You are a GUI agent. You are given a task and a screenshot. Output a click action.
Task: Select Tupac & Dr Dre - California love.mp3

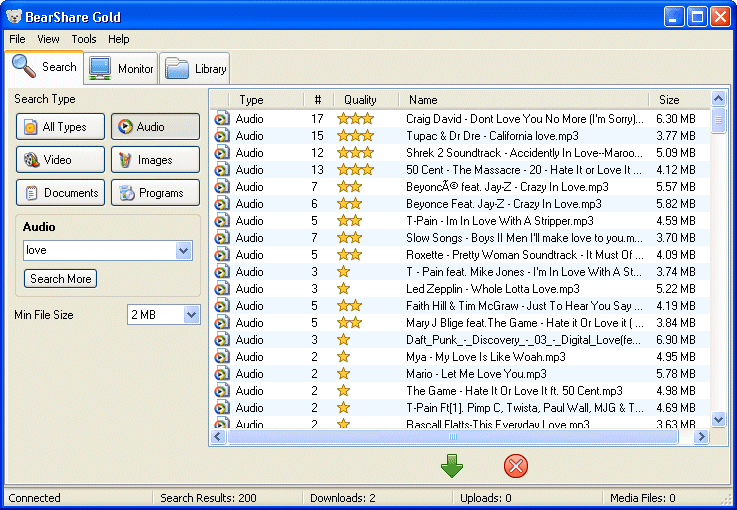[x=492, y=136]
